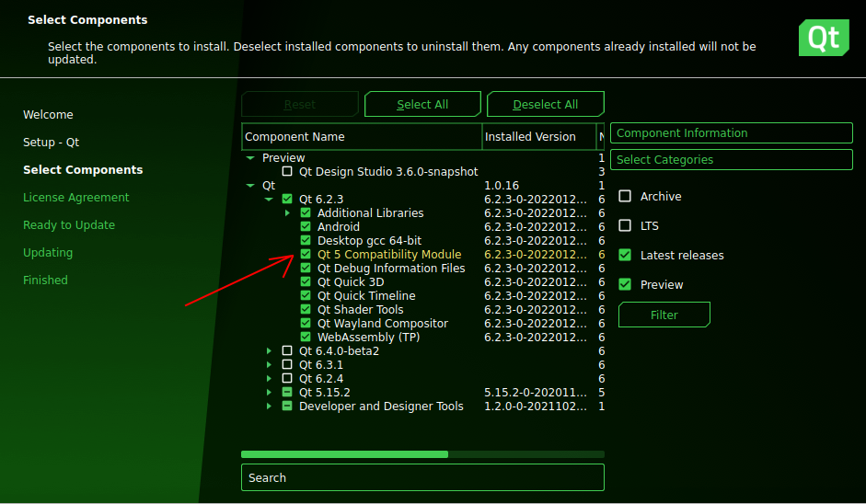Enable the LTS category checkbox
This screenshot has width=866, height=504.
pyautogui.click(x=625, y=225)
